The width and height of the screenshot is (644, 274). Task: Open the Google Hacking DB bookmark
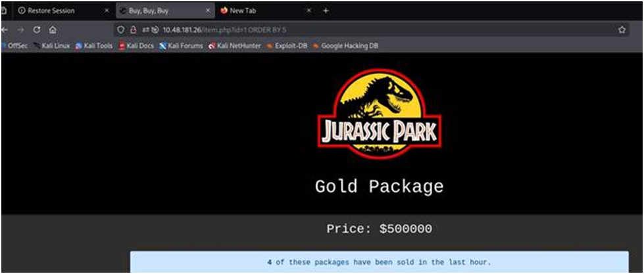345,46
